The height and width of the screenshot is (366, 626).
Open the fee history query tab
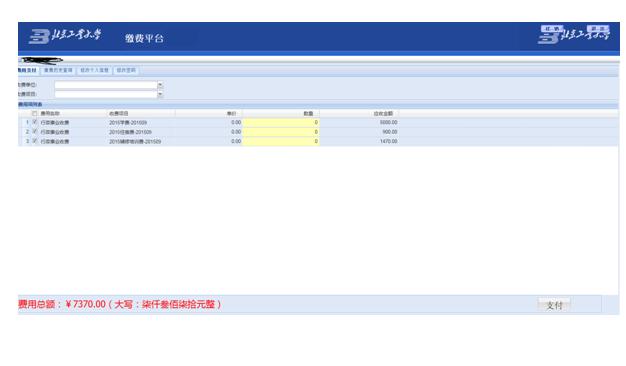click(58, 70)
